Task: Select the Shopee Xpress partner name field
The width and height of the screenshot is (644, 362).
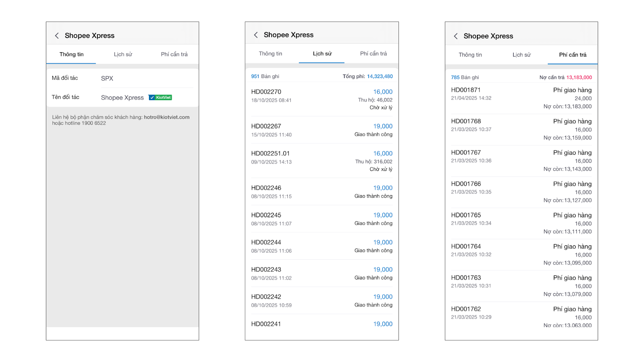Action: click(122, 98)
